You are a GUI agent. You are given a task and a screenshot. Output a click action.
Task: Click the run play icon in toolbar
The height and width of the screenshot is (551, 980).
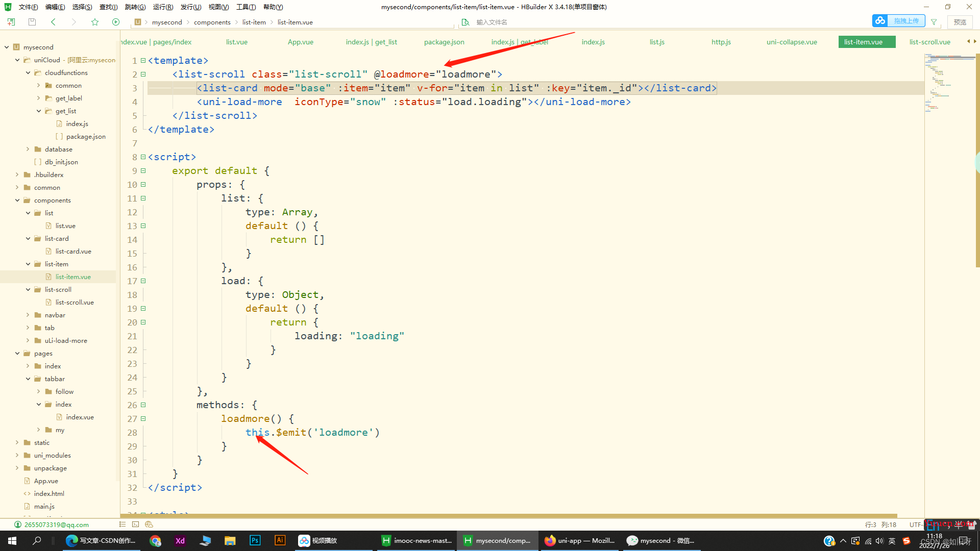point(116,22)
